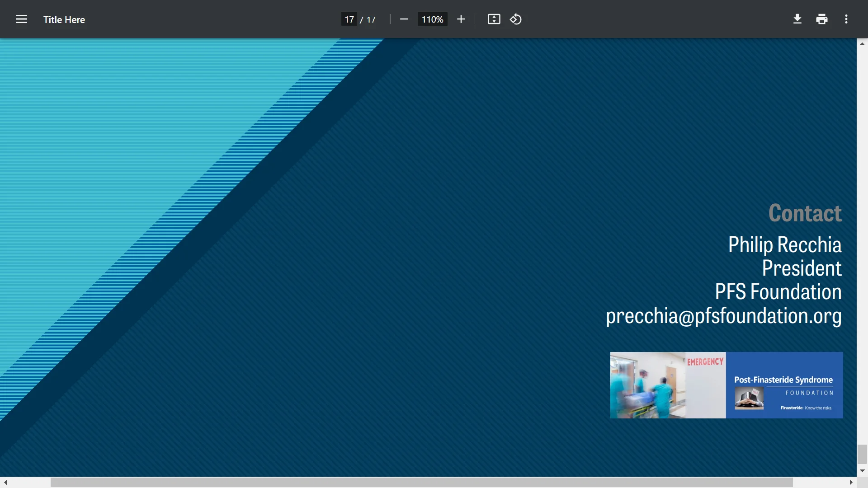Click the horizontal scrollbar right arrow
Image resolution: width=868 pixels, height=488 pixels.
pyautogui.click(x=851, y=483)
